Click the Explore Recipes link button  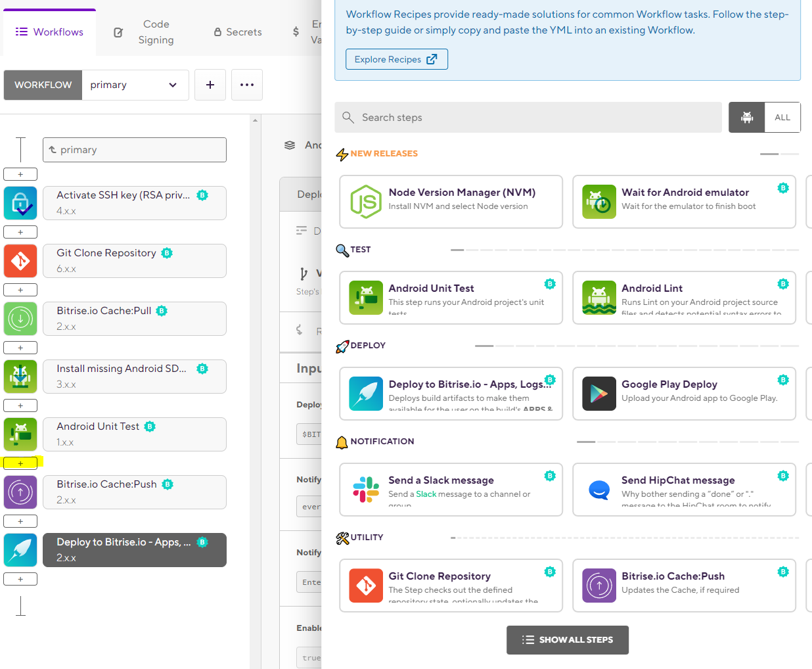(x=397, y=59)
